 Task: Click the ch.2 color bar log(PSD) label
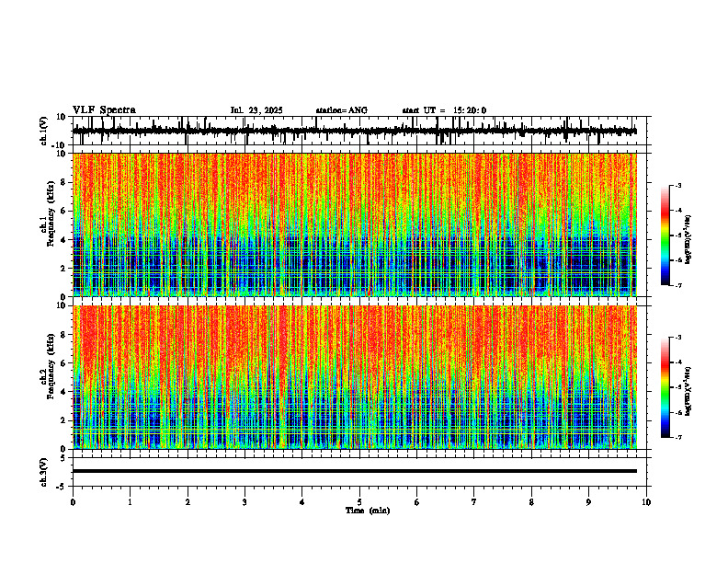tap(688, 391)
